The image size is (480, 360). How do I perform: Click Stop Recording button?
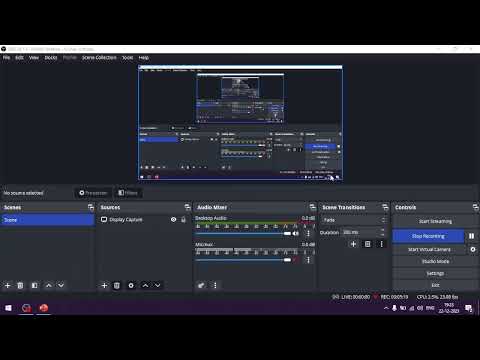(x=428, y=236)
